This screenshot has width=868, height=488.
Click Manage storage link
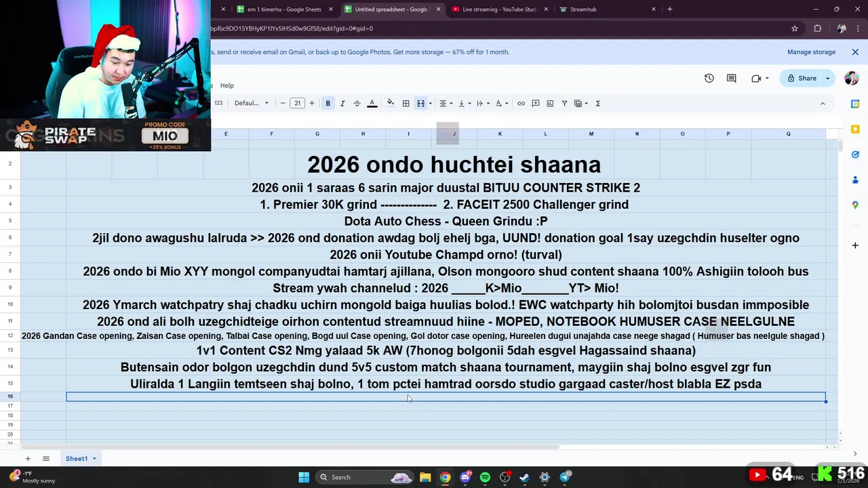pyautogui.click(x=811, y=52)
